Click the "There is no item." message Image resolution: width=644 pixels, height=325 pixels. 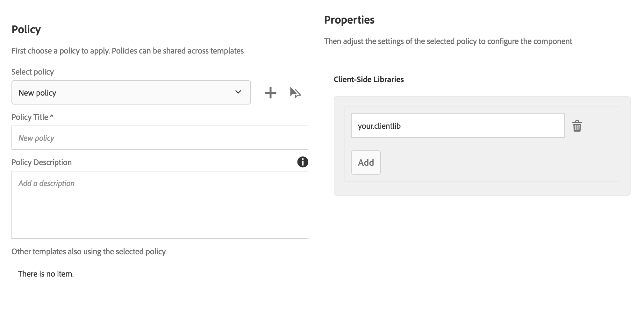46,274
